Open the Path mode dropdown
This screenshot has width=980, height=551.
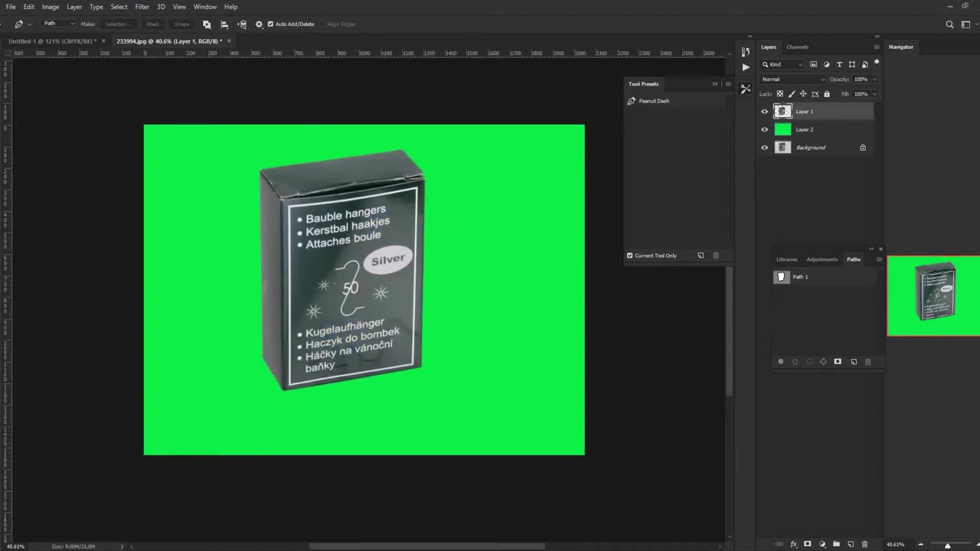pos(59,24)
